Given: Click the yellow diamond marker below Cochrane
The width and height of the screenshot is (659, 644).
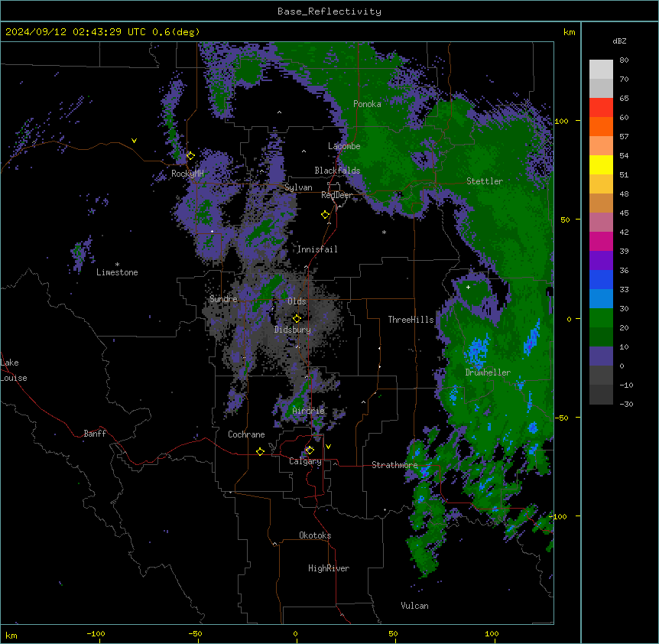Looking at the screenshot, I should [x=260, y=451].
